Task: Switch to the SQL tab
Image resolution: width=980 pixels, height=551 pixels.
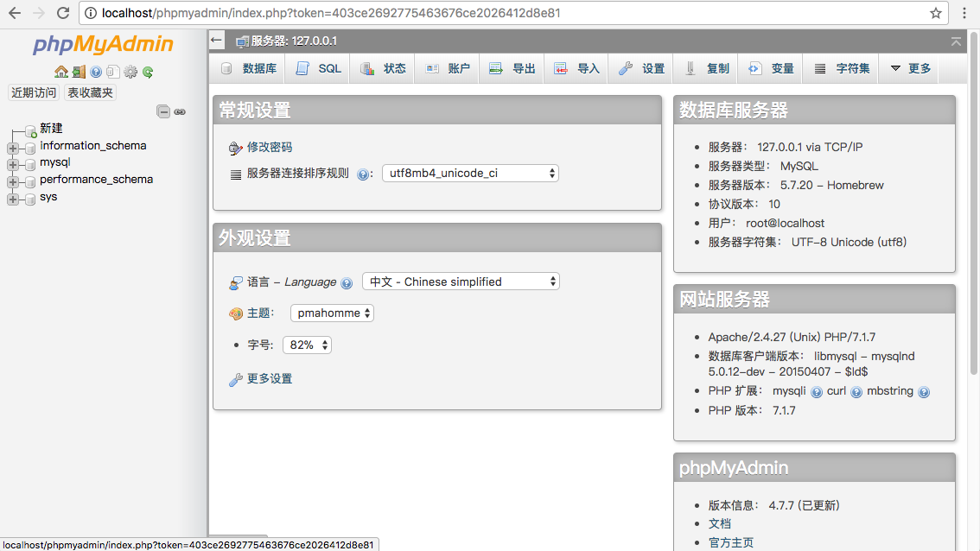Action: click(318, 69)
